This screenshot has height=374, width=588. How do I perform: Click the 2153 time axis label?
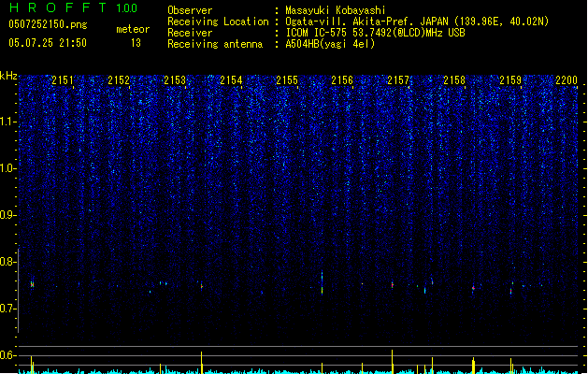(175, 79)
